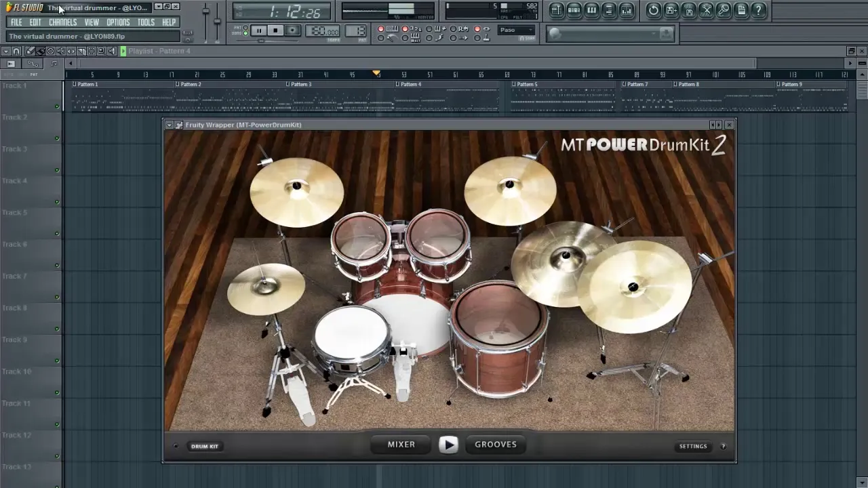The width and height of the screenshot is (868, 488).
Task: Click the microphone one-click recording icon
Action: point(724,10)
